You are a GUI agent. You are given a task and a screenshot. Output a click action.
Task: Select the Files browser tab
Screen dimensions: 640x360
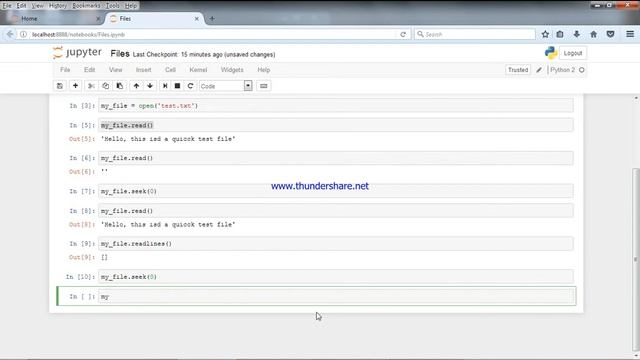click(x=153, y=19)
